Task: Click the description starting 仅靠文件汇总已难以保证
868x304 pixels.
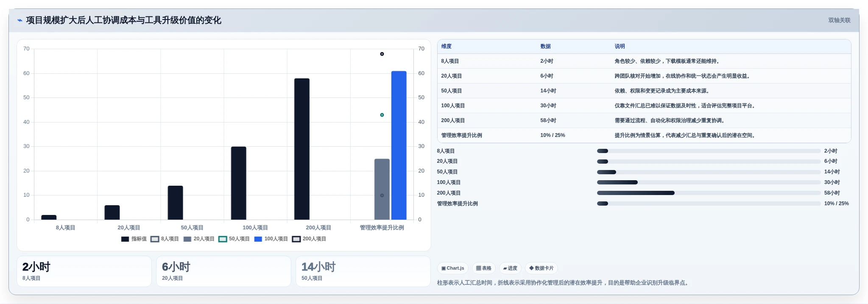Action: click(x=686, y=106)
